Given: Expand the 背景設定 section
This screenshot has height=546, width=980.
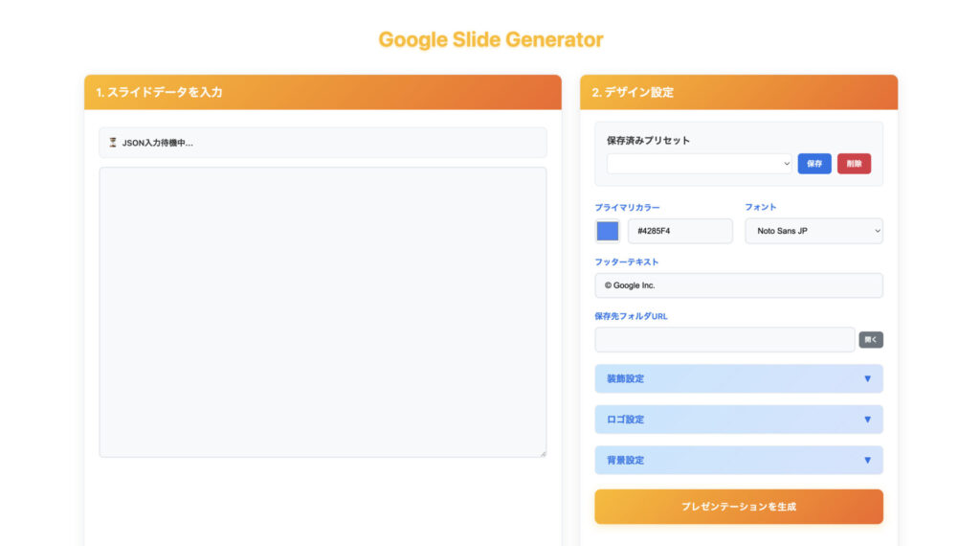Looking at the screenshot, I should coord(738,460).
